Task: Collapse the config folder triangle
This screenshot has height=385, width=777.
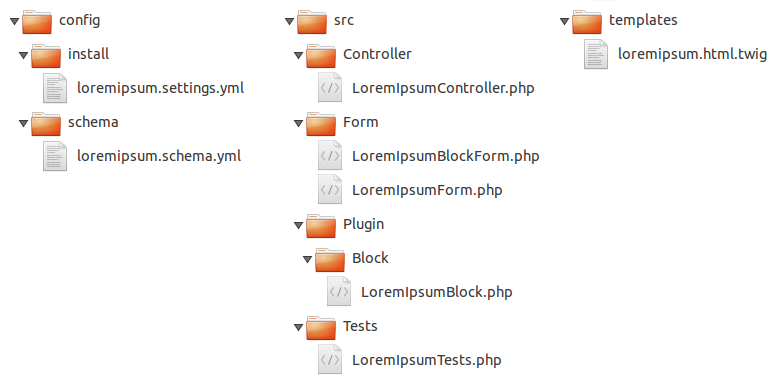Action: click(14, 21)
